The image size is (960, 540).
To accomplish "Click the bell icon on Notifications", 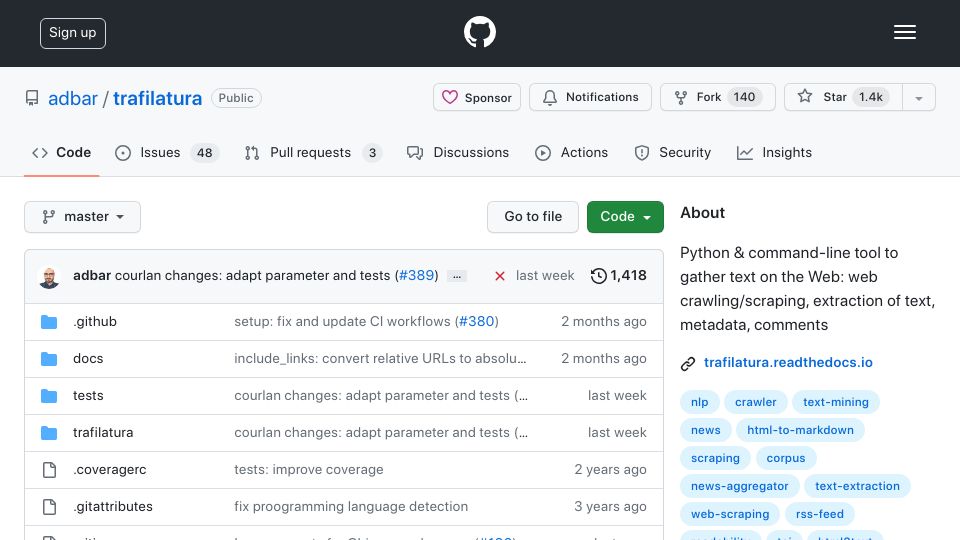I will [550, 97].
